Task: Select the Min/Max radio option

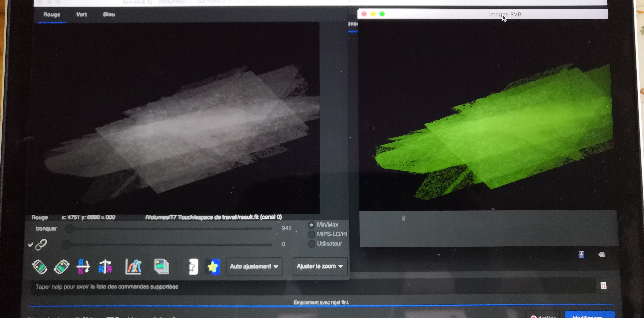Action: click(x=311, y=225)
